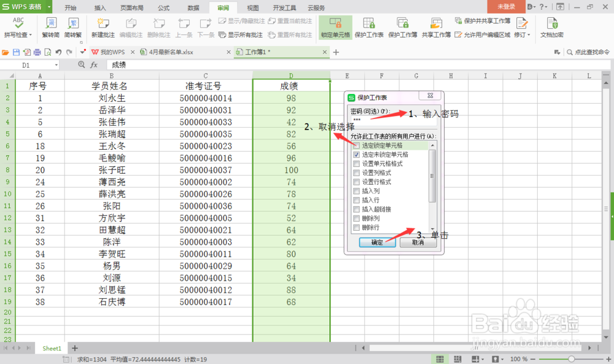614x364 pixels.
Task: Enable 删除列 checkbox
Action: point(356,219)
